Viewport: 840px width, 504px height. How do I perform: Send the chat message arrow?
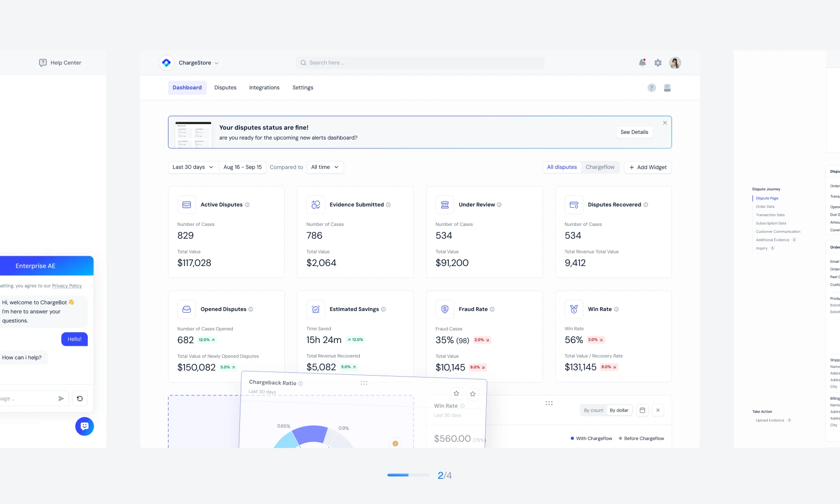(61, 399)
